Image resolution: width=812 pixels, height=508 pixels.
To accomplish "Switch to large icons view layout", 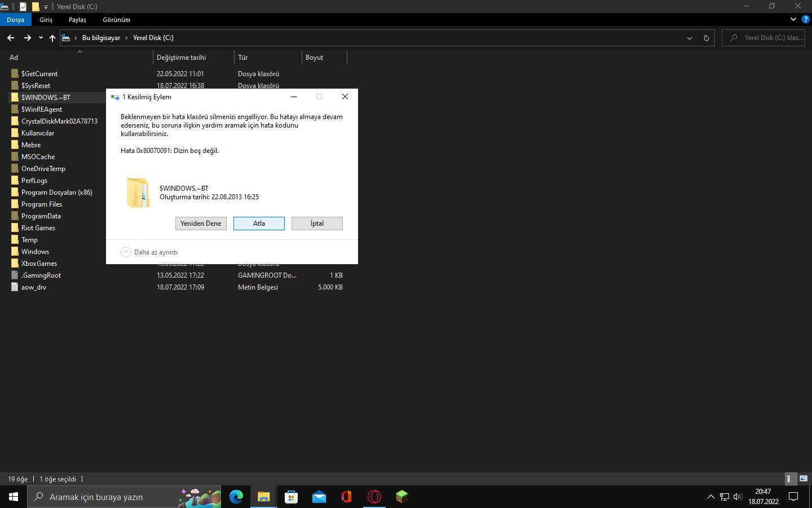I will tap(804, 479).
